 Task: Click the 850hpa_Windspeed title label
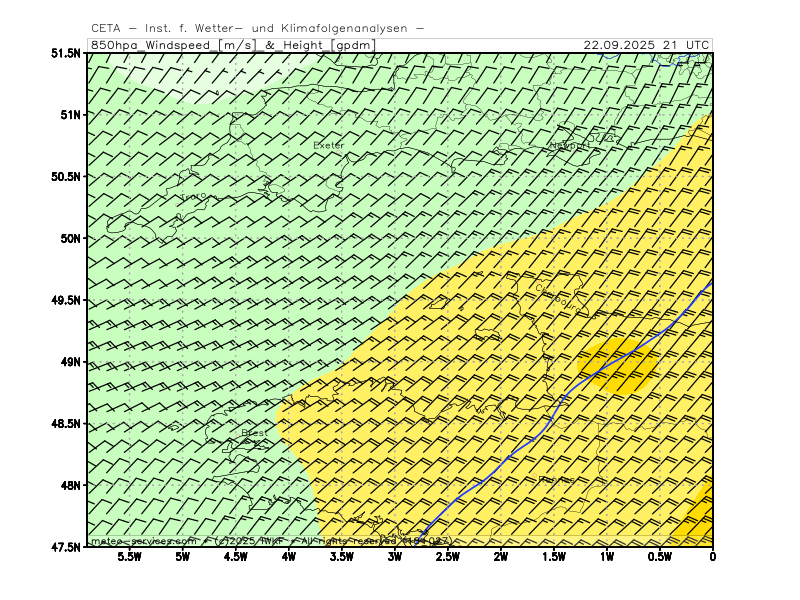(x=233, y=45)
